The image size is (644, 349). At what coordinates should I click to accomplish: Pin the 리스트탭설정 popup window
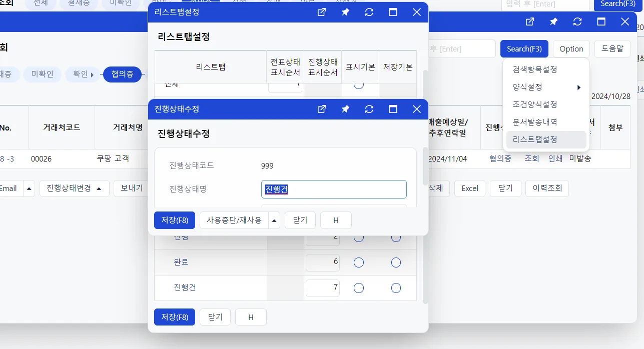click(345, 12)
